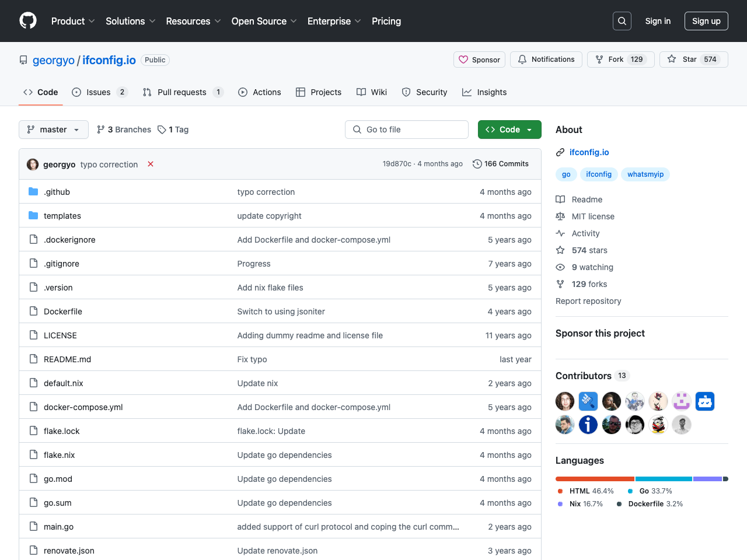Open the 166 Commits link
747x560 pixels.
(x=501, y=164)
